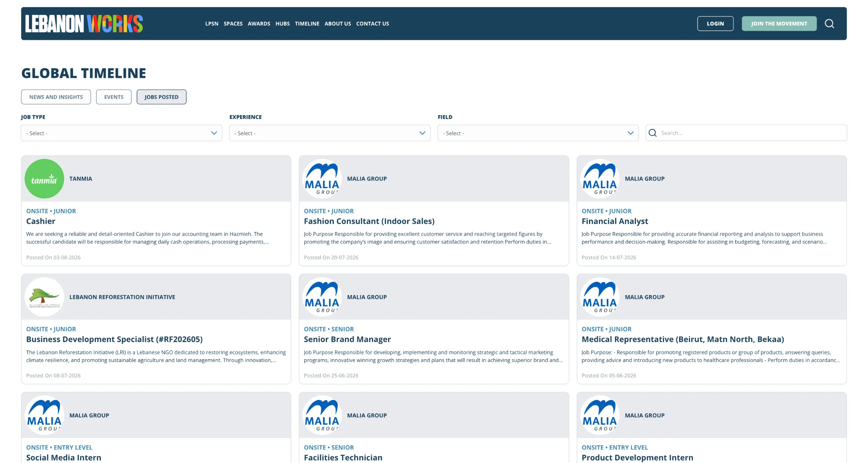Click Malia logo on Medical Representative card
868x463 pixels.
coord(600,297)
